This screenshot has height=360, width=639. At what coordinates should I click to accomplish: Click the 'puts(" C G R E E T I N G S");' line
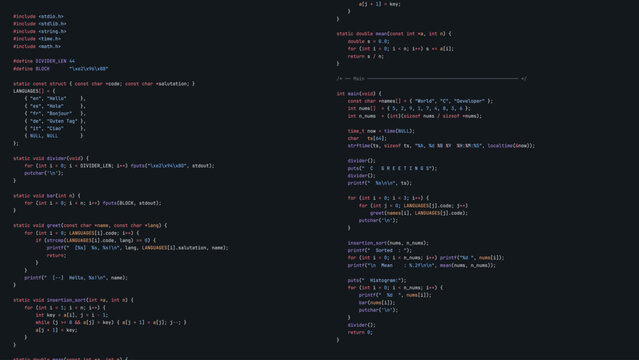[x=392, y=168]
